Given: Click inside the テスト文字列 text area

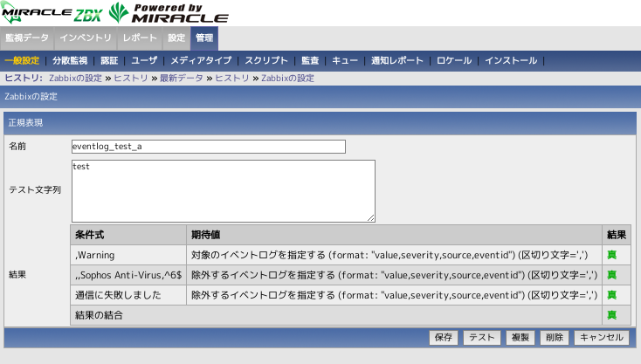Looking at the screenshot, I should click(224, 190).
